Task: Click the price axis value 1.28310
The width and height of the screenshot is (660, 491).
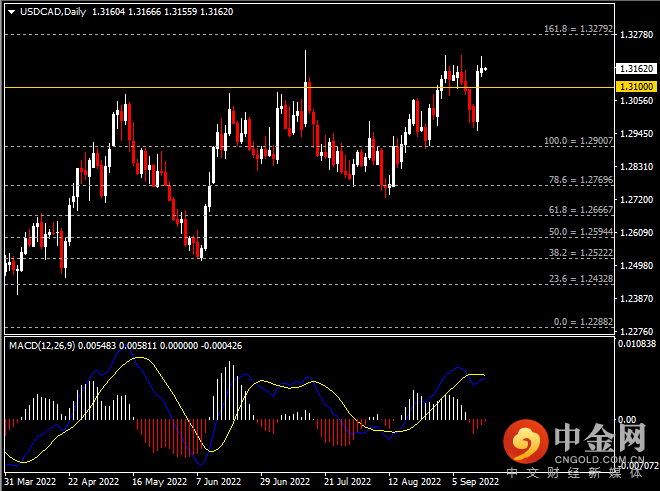Action: click(x=637, y=167)
